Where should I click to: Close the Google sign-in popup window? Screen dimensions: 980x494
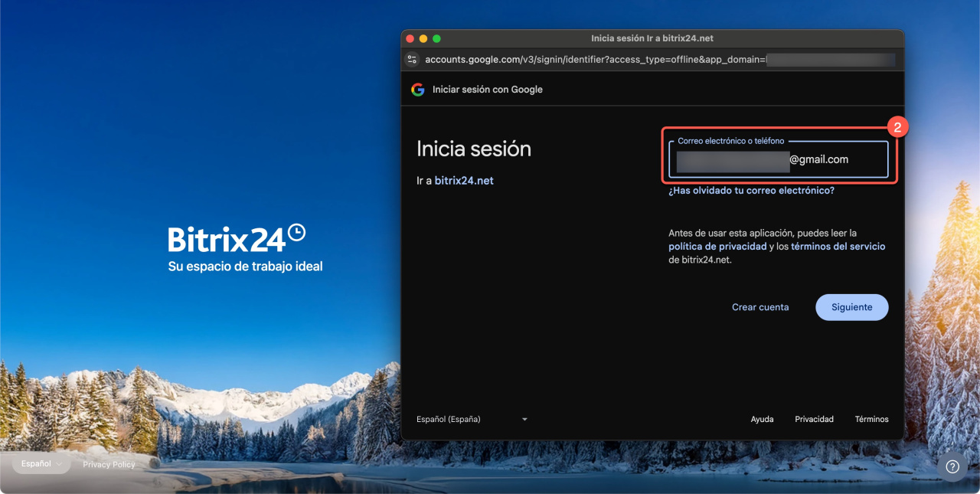(x=410, y=38)
